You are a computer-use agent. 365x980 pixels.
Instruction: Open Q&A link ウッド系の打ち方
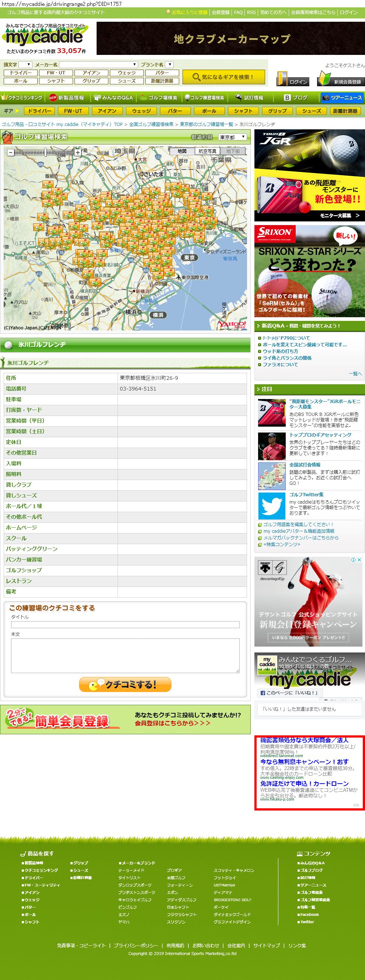click(x=280, y=351)
